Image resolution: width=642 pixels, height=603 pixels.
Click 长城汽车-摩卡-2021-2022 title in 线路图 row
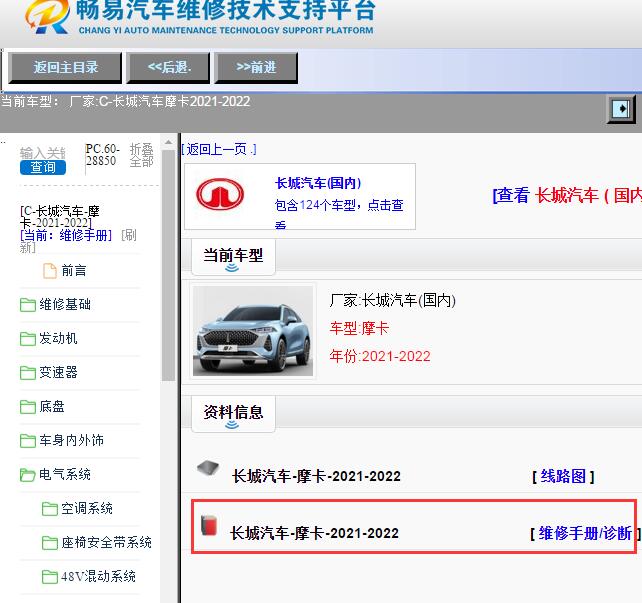pos(316,476)
